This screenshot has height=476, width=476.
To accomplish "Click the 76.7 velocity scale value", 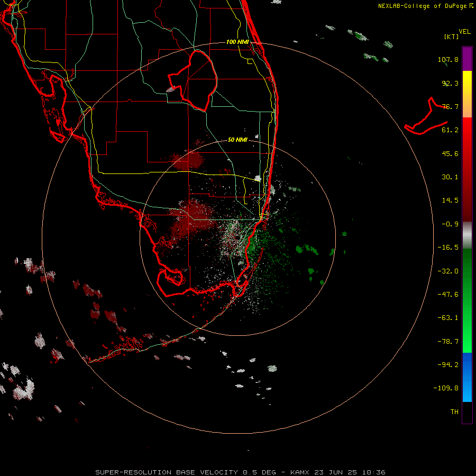I will coord(450,106).
